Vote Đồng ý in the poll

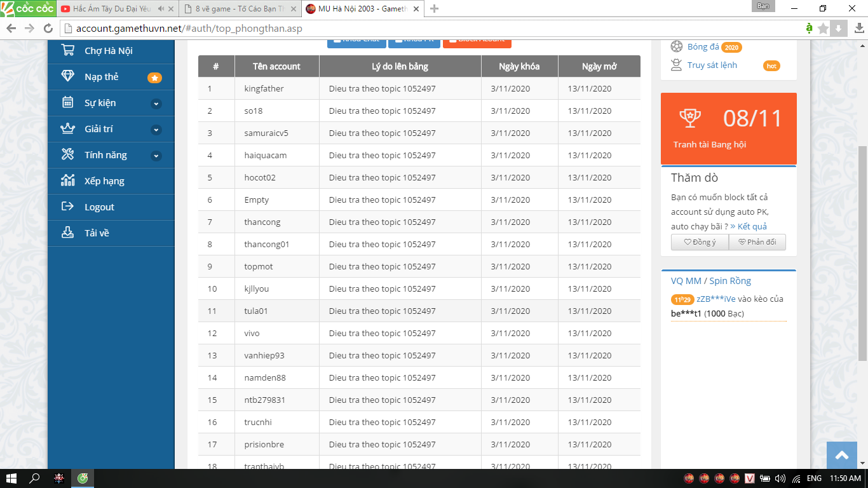tap(700, 242)
